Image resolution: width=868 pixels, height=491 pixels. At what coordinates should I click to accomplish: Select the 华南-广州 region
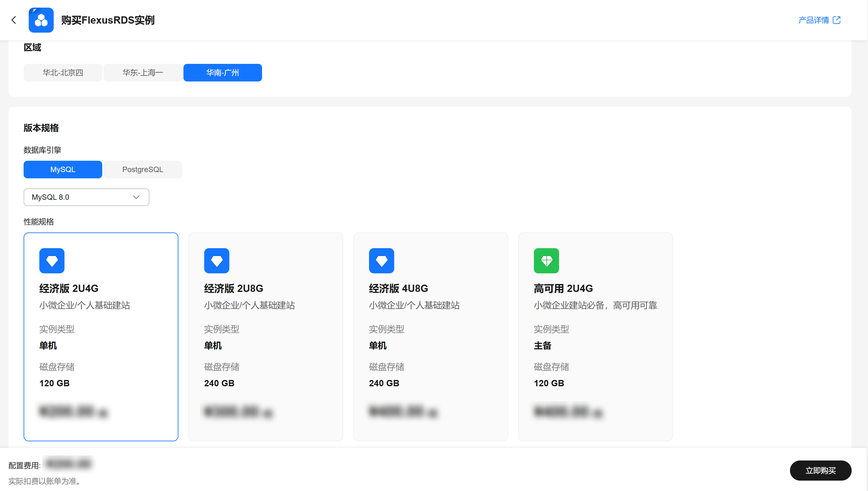pos(222,73)
